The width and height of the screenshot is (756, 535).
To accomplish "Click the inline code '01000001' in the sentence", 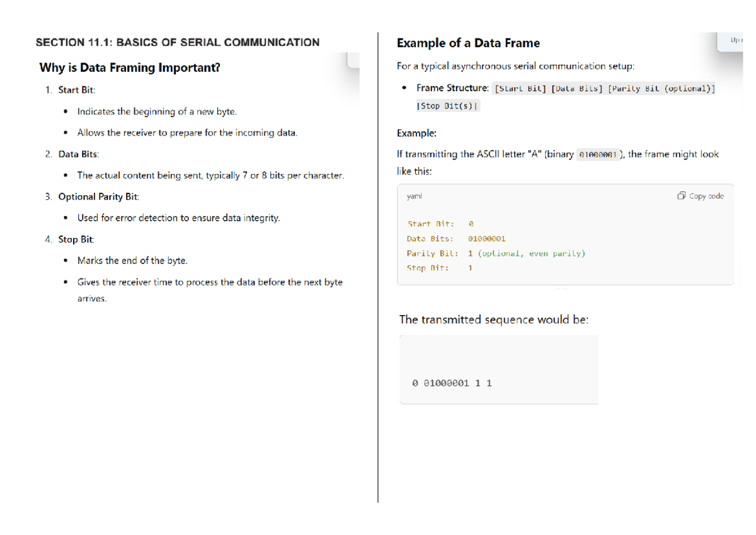I will point(598,155).
